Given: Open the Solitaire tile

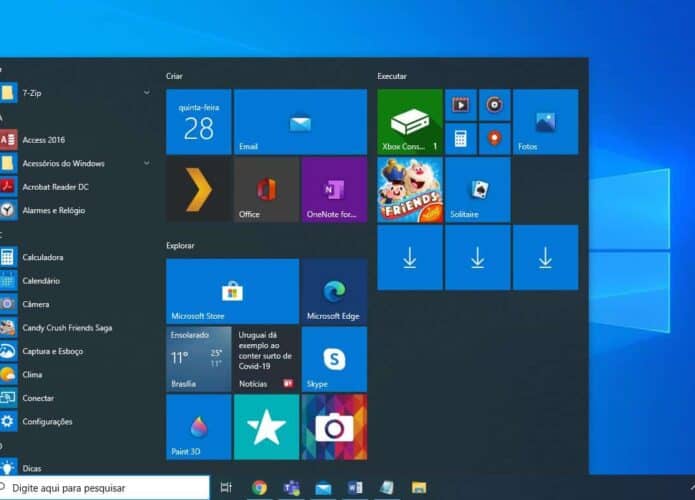Looking at the screenshot, I should [478, 190].
